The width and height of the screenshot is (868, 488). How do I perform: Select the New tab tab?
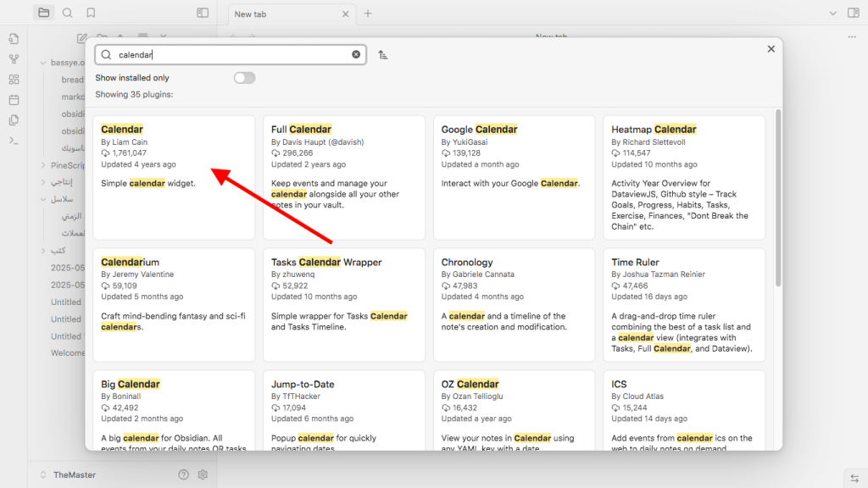292,14
